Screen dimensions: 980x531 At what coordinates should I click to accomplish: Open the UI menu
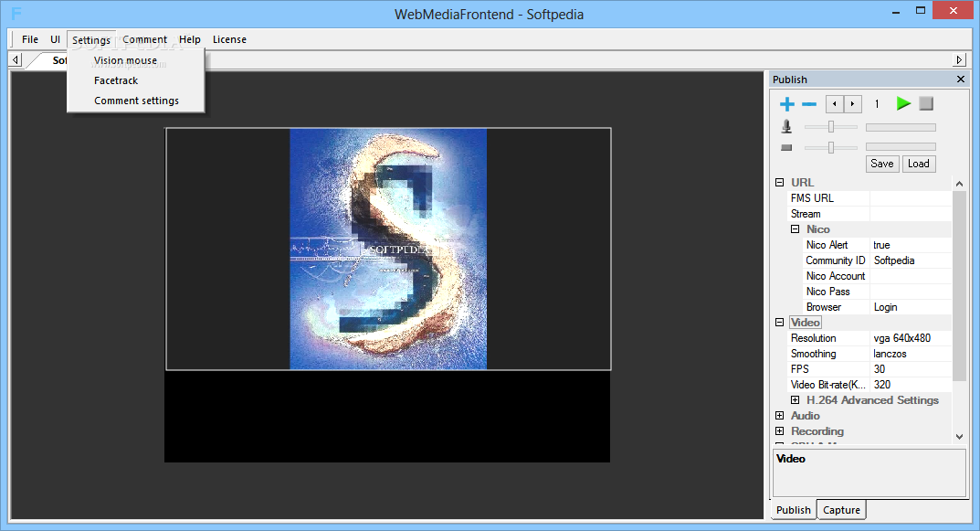click(x=55, y=39)
